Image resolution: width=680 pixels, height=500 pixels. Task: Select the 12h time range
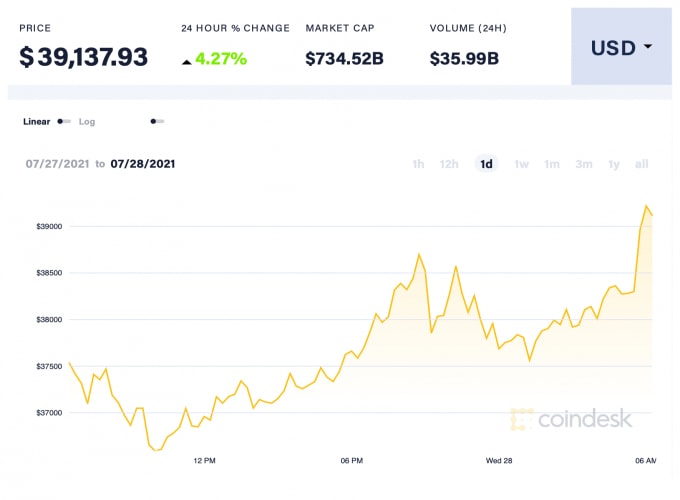(x=449, y=164)
